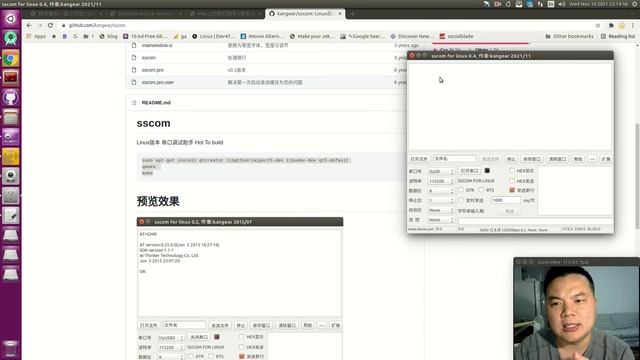
Task: Open the Trash in the dock
Action: tap(11, 349)
